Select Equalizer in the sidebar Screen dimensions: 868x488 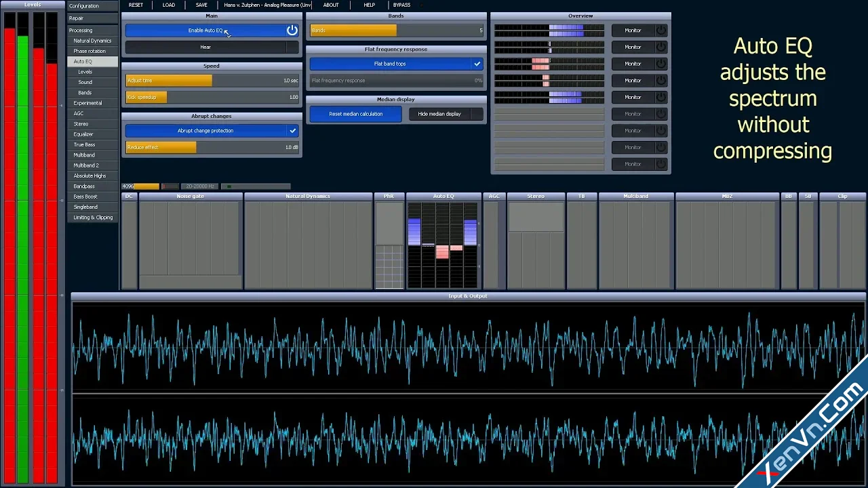tap(92, 134)
